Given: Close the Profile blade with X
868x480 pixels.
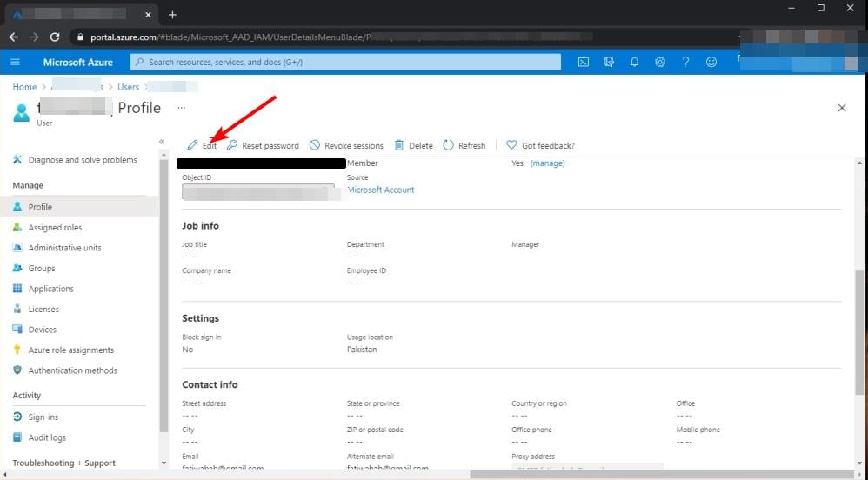Looking at the screenshot, I should (842, 108).
